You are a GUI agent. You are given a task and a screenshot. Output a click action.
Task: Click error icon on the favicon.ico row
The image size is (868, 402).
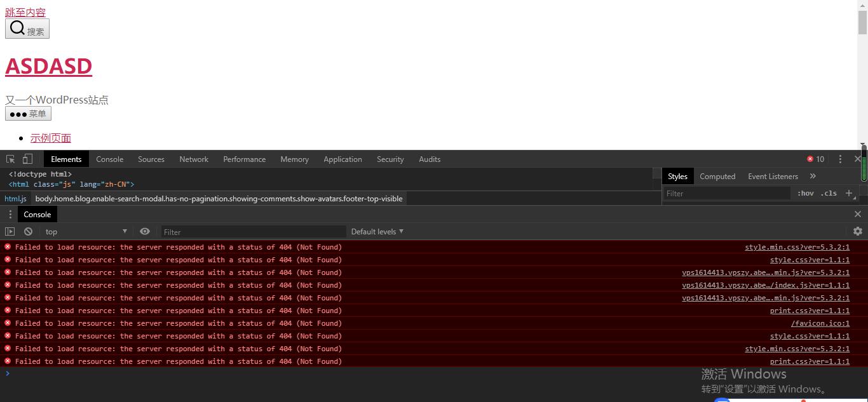point(8,323)
